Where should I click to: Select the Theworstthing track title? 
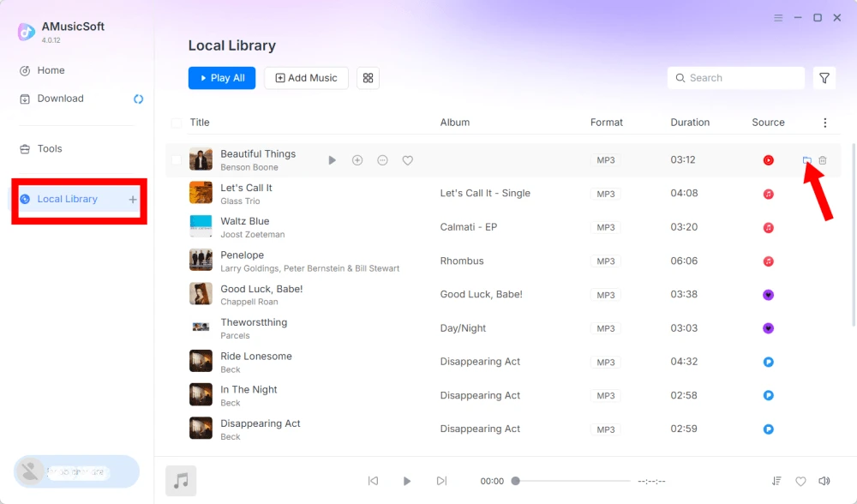tap(254, 322)
